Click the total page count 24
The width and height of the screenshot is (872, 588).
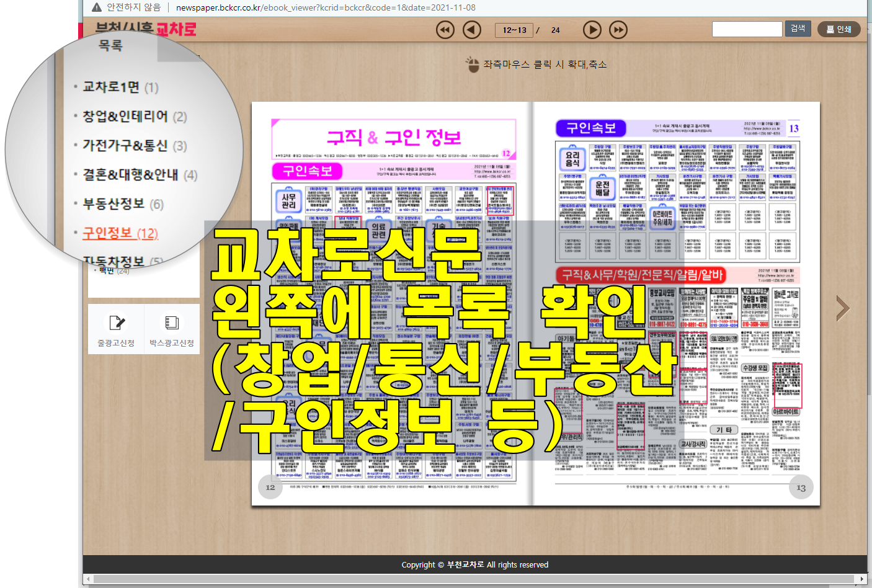(x=556, y=30)
